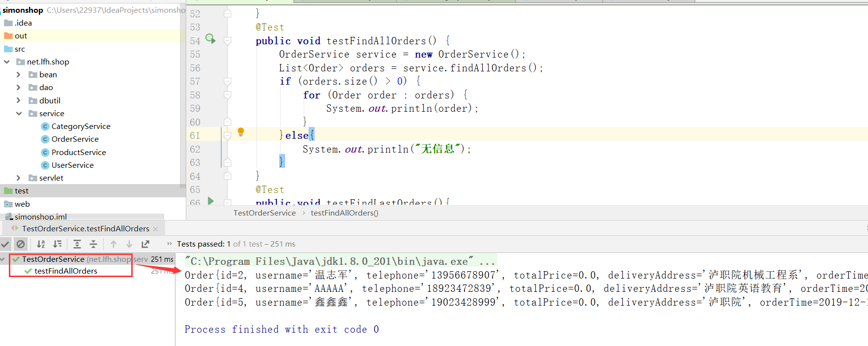Click Process finished with exit code 0
Viewport: 868px width, 346px height.
point(282,329)
